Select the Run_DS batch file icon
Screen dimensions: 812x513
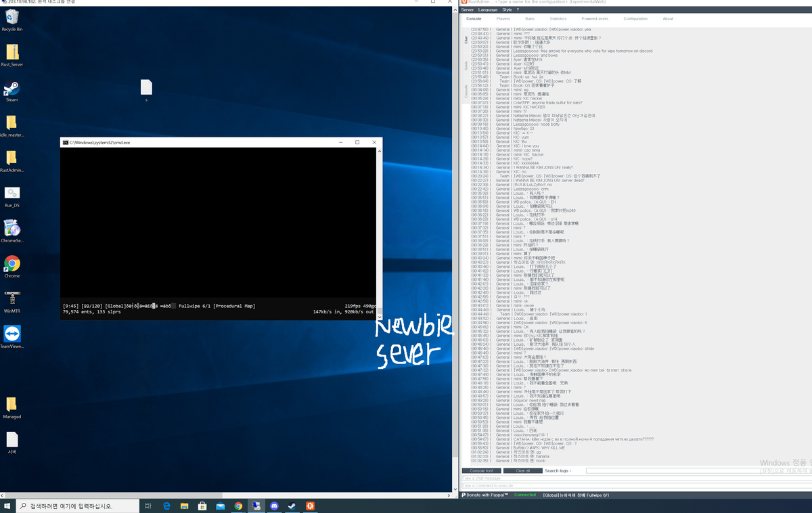click(x=12, y=196)
